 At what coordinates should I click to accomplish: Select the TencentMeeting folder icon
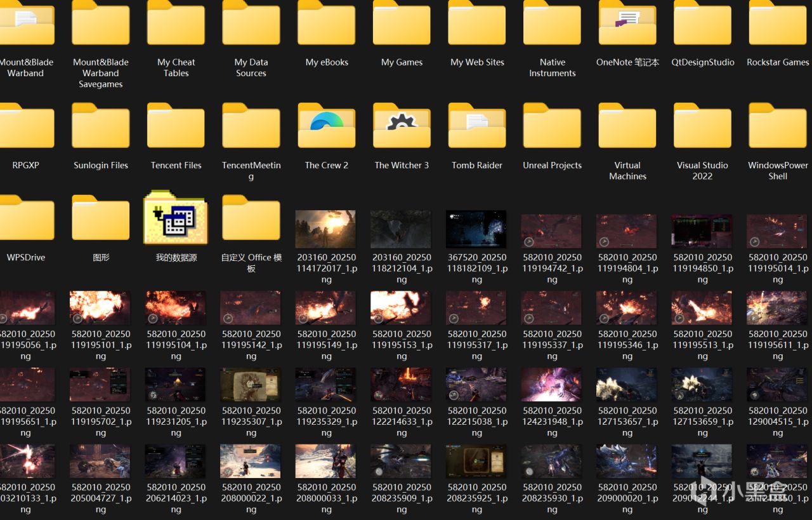point(251,126)
